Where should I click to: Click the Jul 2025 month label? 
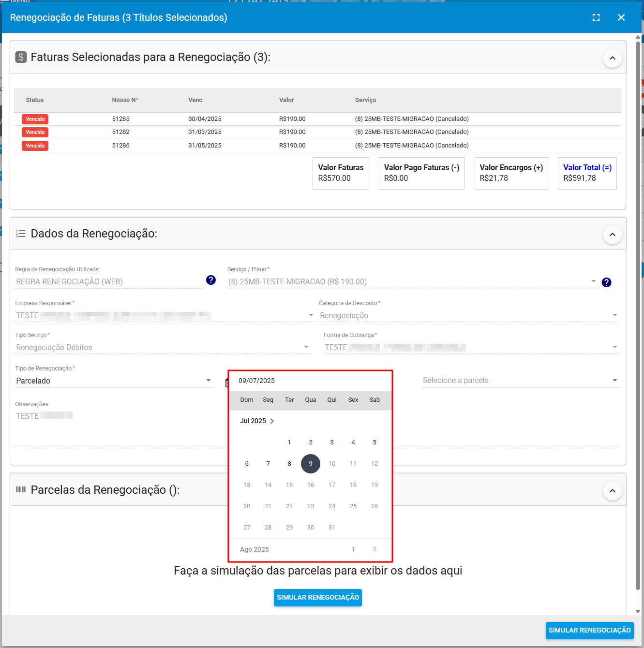point(253,421)
